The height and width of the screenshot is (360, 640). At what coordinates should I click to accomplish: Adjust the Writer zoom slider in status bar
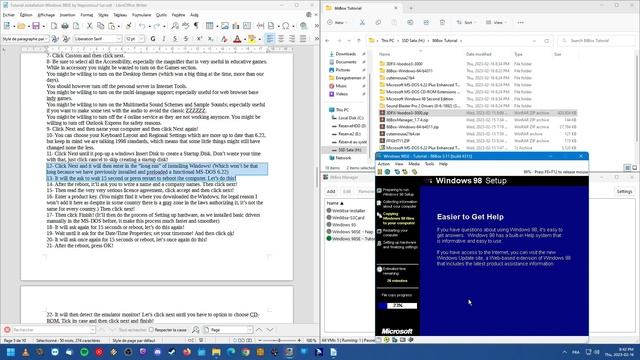click(280, 340)
